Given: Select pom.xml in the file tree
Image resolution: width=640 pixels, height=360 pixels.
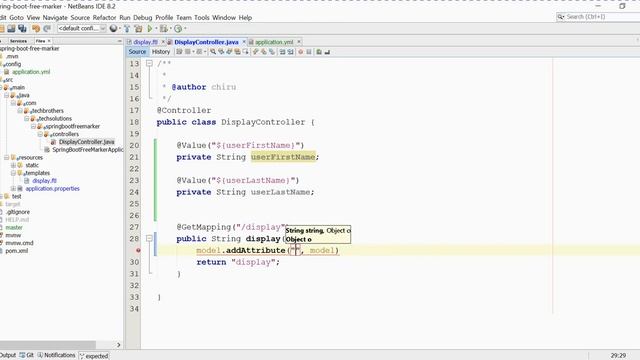Looking at the screenshot, I should 17,251.
